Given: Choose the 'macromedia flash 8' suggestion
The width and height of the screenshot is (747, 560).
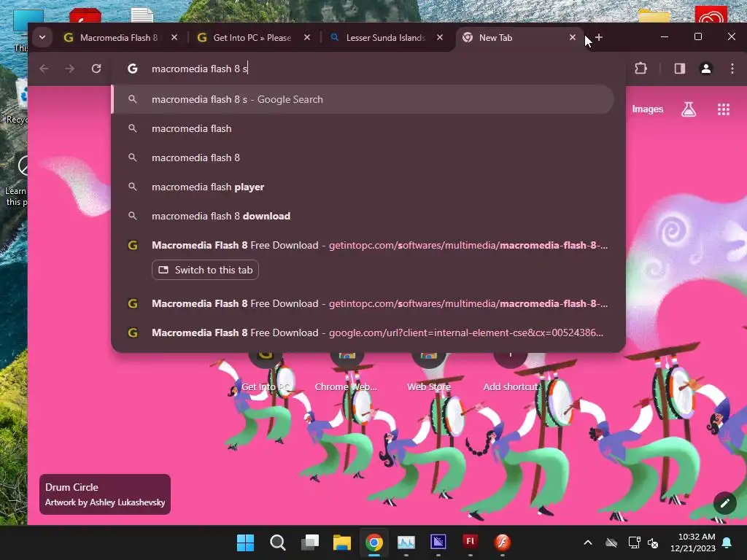Looking at the screenshot, I should coord(363,157).
